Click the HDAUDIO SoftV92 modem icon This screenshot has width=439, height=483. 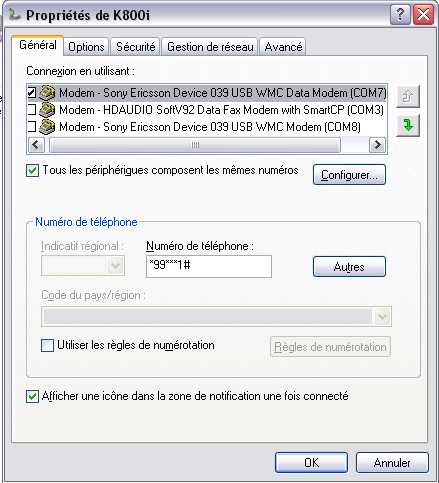(47, 110)
